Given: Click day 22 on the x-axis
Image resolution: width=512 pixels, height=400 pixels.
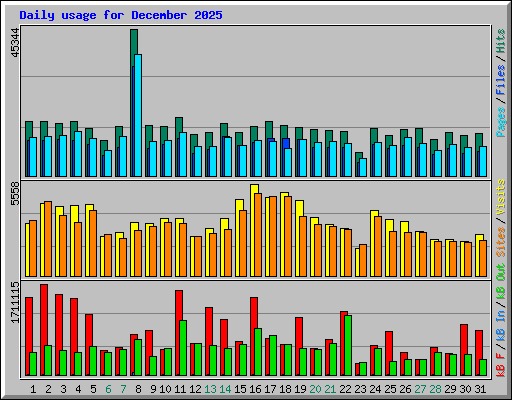Looking at the screenshot, I should click(345, 389).
